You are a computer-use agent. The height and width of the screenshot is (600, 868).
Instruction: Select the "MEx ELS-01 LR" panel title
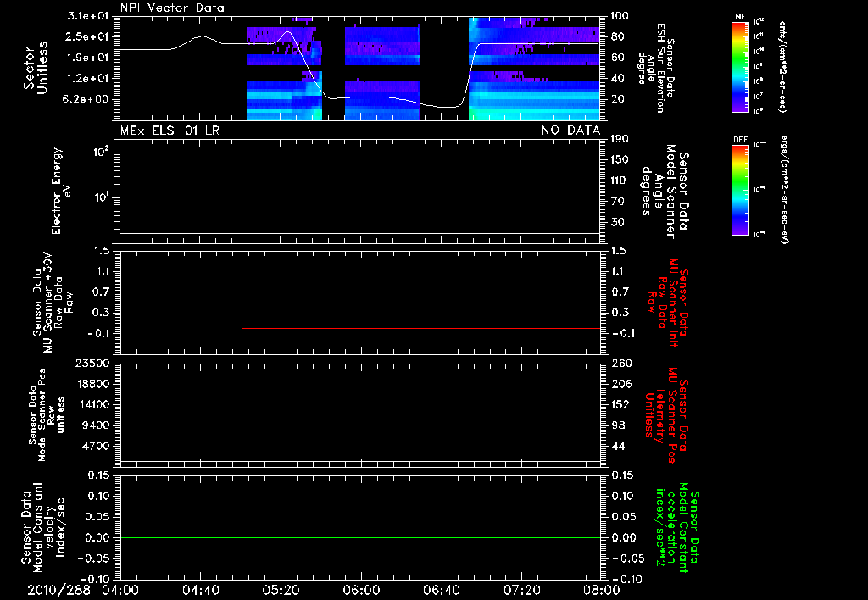(x=170, y=131)
